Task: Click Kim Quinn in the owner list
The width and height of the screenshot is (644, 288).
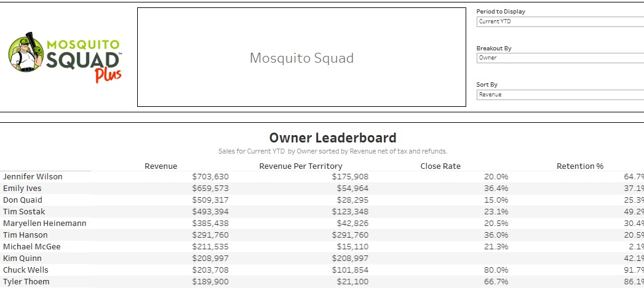Action: pyautogui.click(x=22, y=259)
